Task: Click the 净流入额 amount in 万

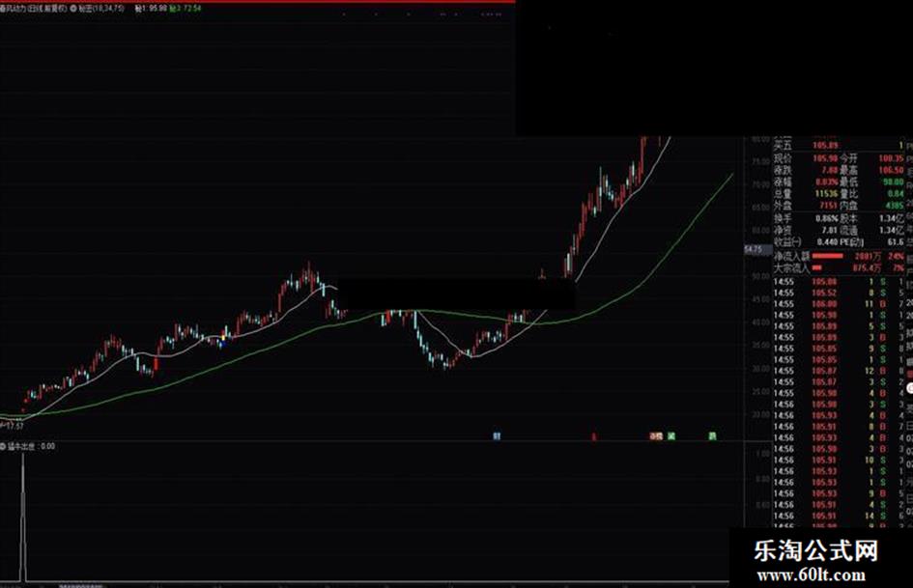Action: [x=868, y=256]
